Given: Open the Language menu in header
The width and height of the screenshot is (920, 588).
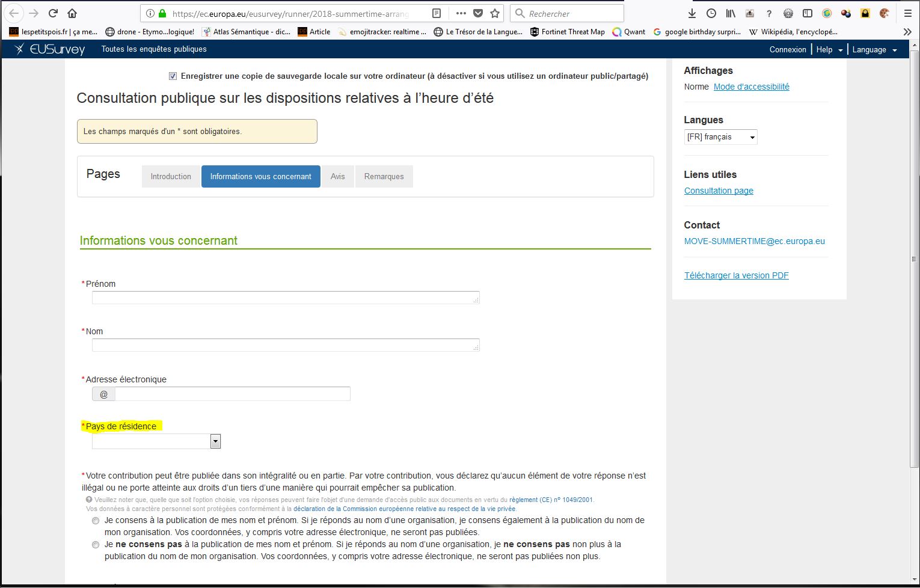Looking at the screenshot, I should [874, 50].
